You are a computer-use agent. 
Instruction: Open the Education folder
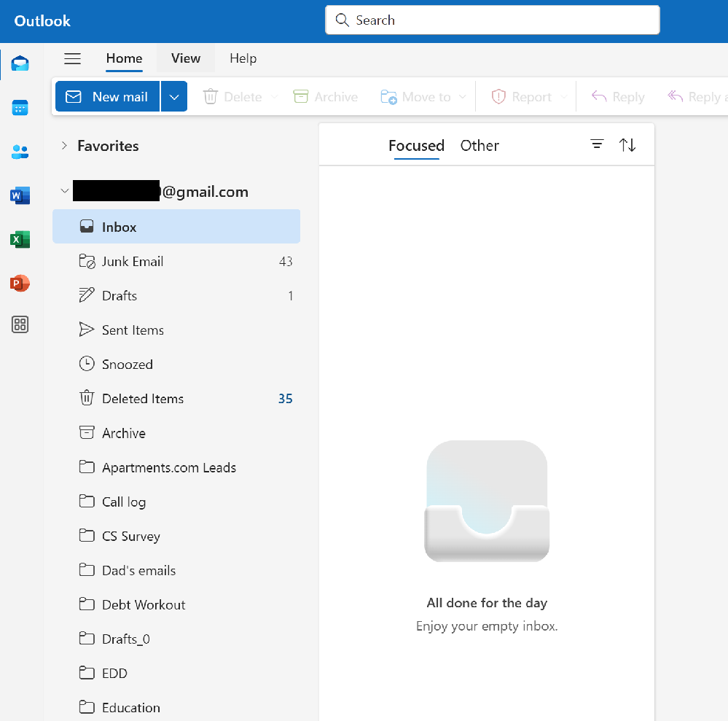(x=176, y=707)
